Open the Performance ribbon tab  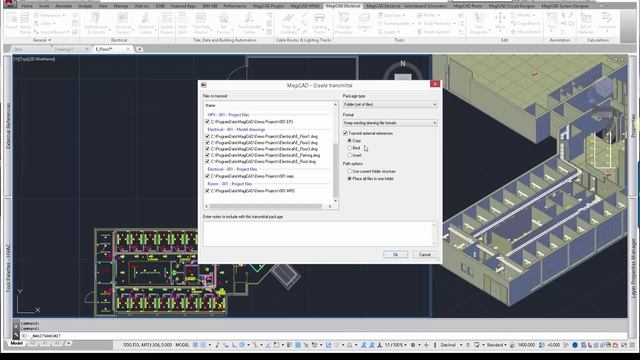coord(235,6)
